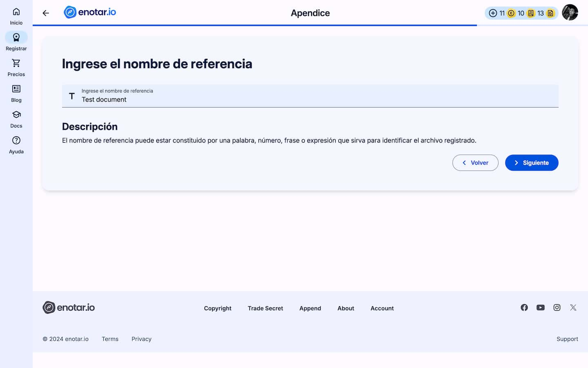Open Support link in footer
Image resolution: width=588 pixels, height=368 pixels.
pyautogui.click(x=567, y=339)
